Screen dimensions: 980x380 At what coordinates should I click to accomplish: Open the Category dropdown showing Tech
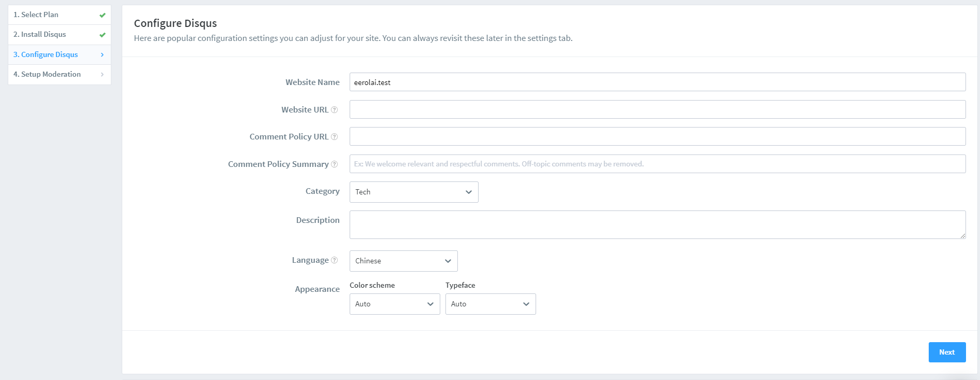pyautogui.click(x=414, y=192)
